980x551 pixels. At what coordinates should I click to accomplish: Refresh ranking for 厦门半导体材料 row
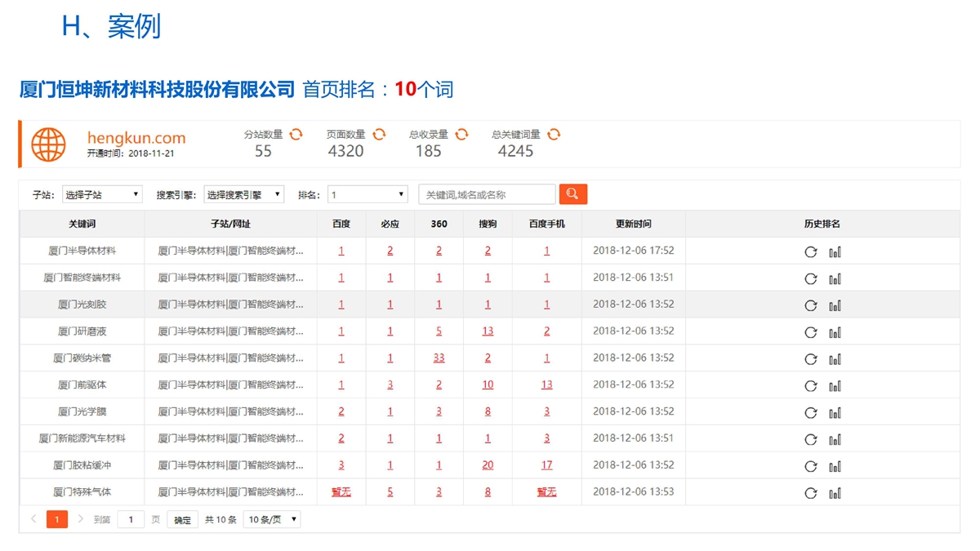pos(811,251)
